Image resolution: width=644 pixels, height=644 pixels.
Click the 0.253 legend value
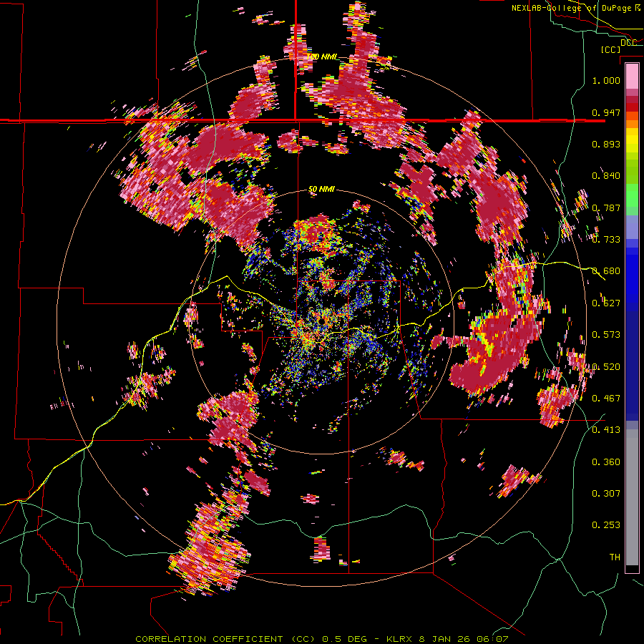[606, 525]
